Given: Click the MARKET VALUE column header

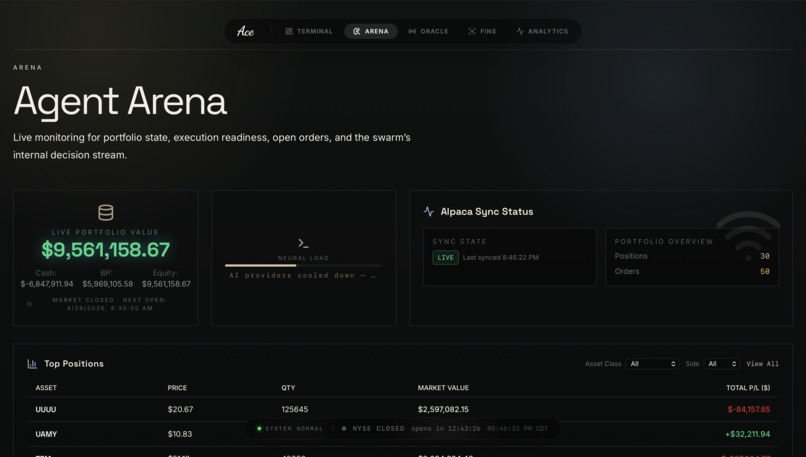Looking at the screenshot, I should [443, 388].
